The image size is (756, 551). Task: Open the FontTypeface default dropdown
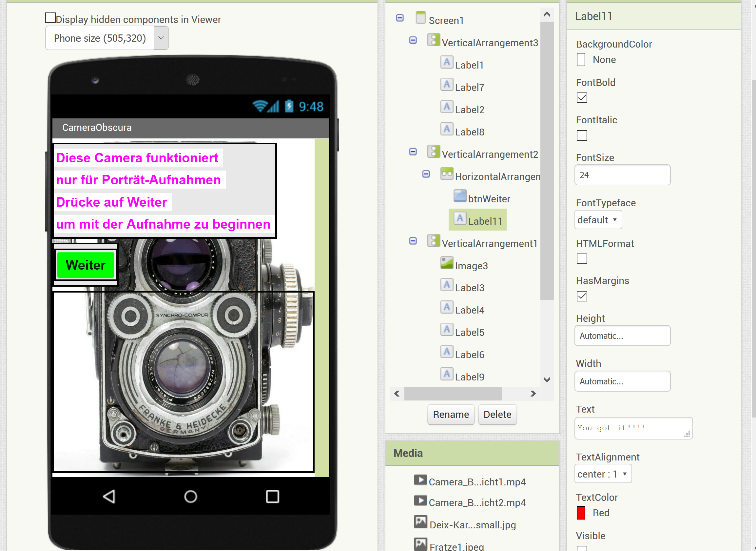pyautogui.click(x=598, y=219)
